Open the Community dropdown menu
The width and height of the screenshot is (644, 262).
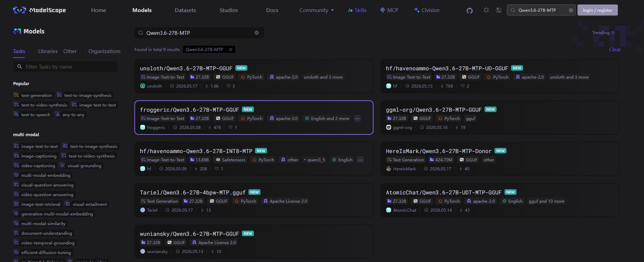coord(317,10)
